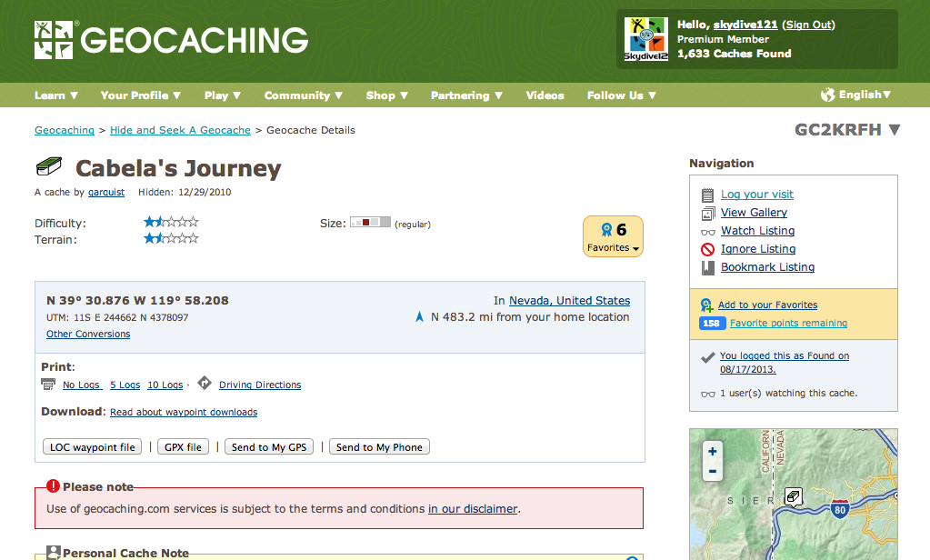Screen dimensions: 930x560
Task: Open the Play menu
Action: 223,95
